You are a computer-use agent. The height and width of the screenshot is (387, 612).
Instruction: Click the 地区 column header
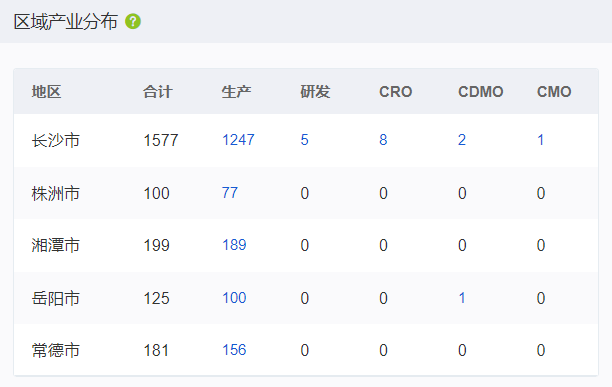46,92
